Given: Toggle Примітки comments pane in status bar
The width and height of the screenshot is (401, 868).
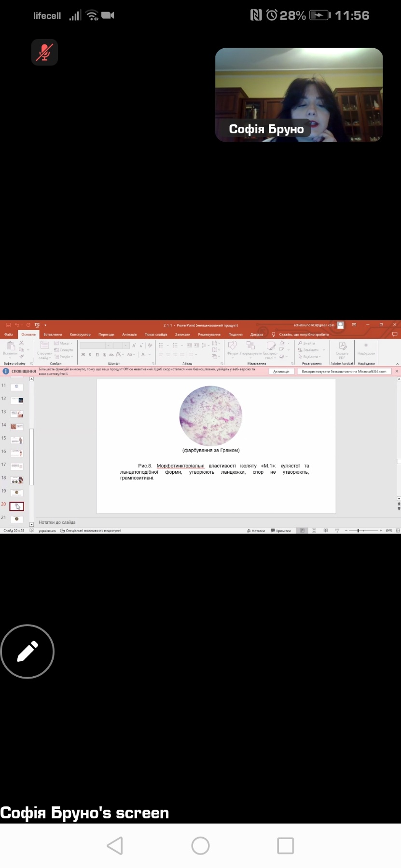Looking at the screenshot, I should pyautogui.click(x=281, y=531).
